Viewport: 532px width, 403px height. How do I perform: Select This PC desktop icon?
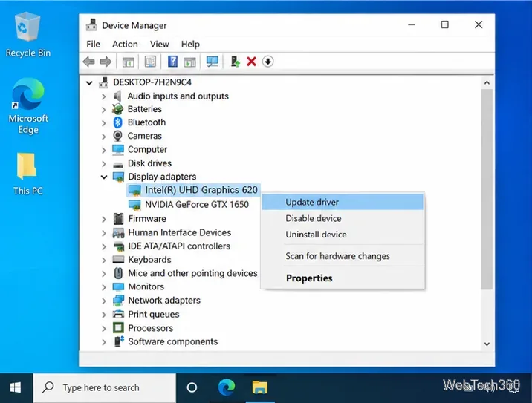pos(27,174)
